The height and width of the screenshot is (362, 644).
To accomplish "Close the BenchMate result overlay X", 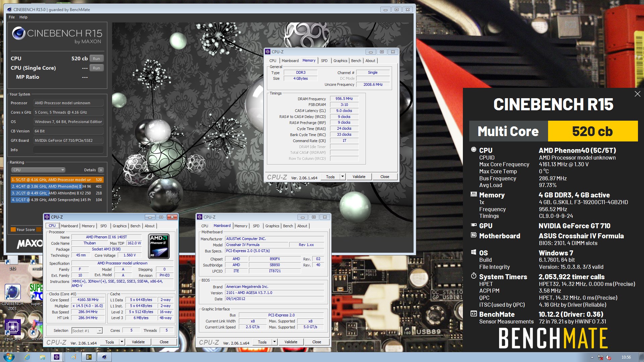I will pyautogui.click(x=637, y=94).
